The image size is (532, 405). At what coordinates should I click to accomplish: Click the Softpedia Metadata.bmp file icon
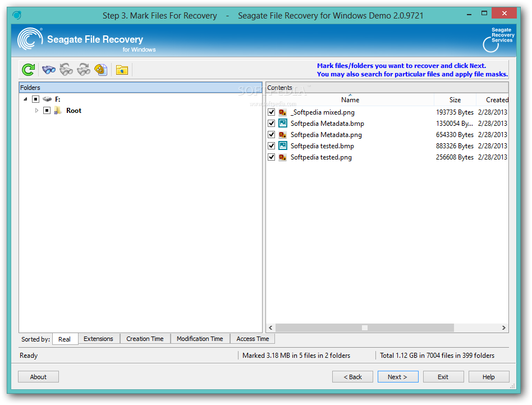click(283, 123)
